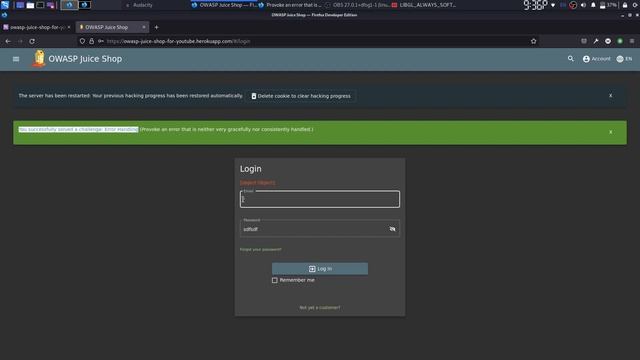This screenshot has height=360, width=640.
Task: Click the taskbar clock
Action: (x=535, y=5)
